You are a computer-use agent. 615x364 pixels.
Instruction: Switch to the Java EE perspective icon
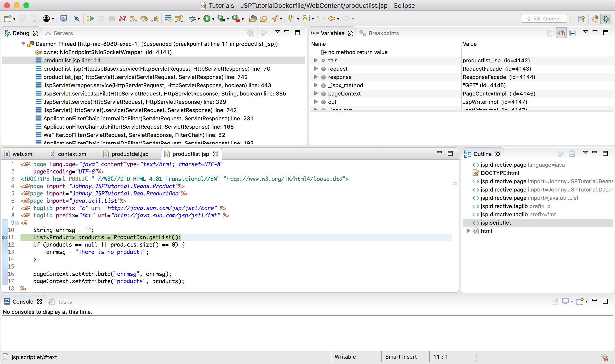point(595,19)
